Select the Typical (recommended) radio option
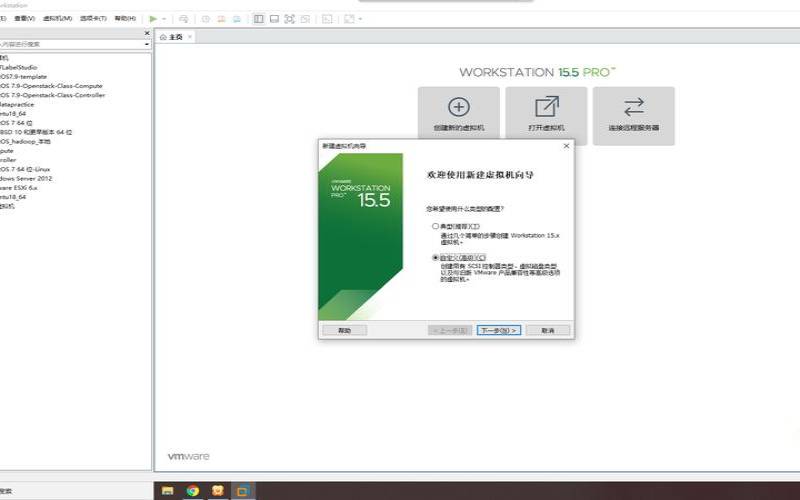The image size is (800, 500). pos(435,226)
